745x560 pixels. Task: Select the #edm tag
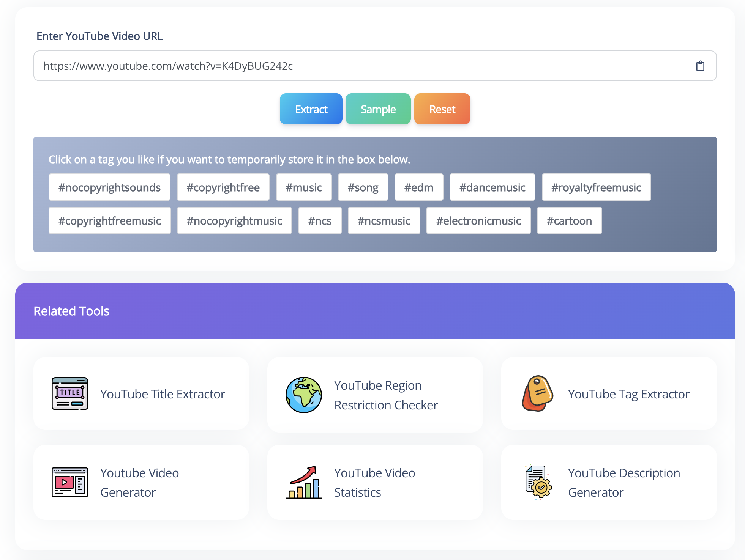(x=419, y=187)
